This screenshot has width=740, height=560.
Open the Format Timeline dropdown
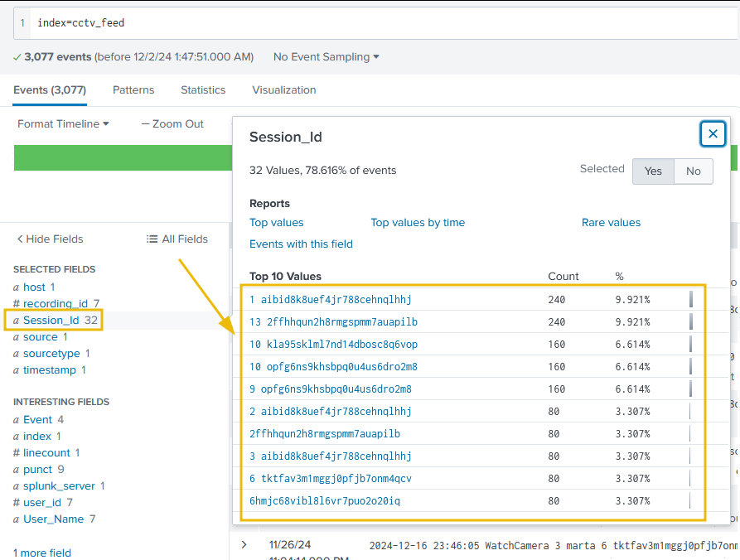click(63, 124)
